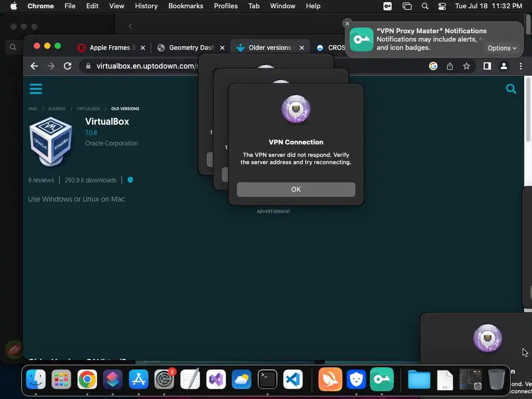This screenshot has width=532, height=399.
Task: Share this page from the address bar
Action: 450,66
